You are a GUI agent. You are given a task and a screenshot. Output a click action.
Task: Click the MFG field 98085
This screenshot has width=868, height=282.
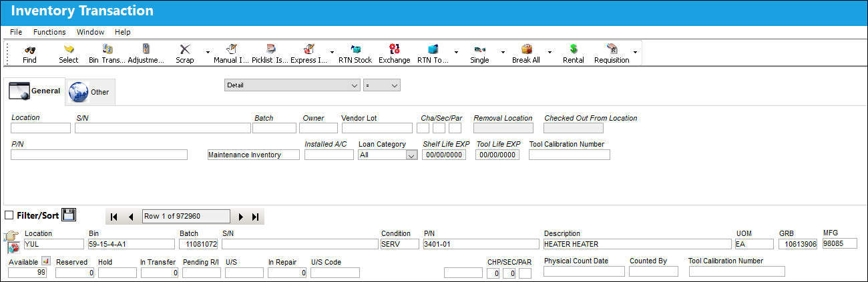pos(839,243)
